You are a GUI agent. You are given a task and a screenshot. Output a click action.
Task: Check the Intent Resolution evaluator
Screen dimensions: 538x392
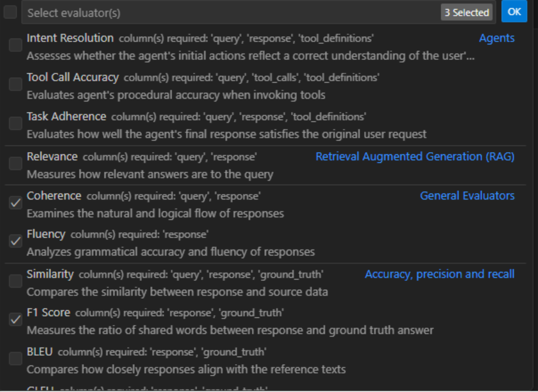(x=15, y=45)
